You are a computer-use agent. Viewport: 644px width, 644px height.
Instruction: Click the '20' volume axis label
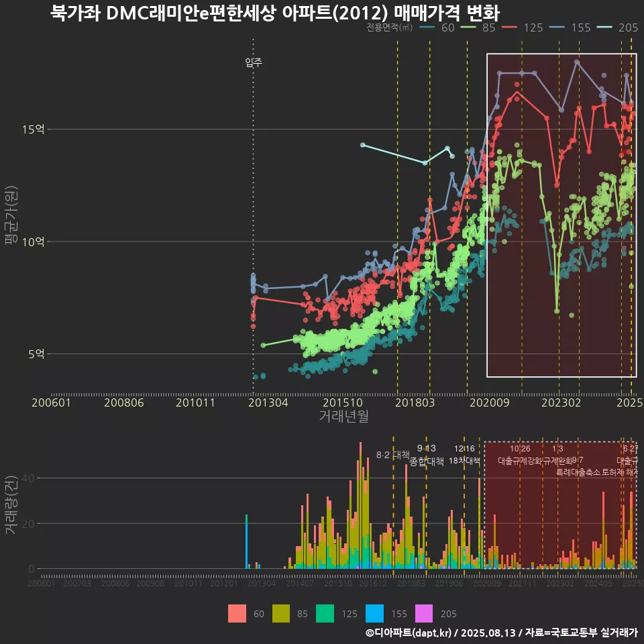tap(28, 524)
